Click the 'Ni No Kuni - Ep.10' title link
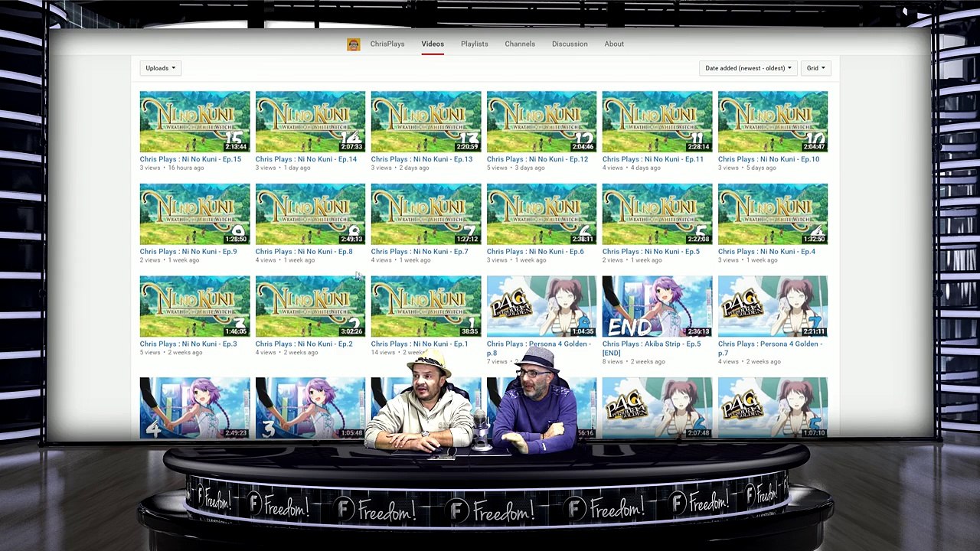The image size is (980, 551). click(x=768, y=159)
